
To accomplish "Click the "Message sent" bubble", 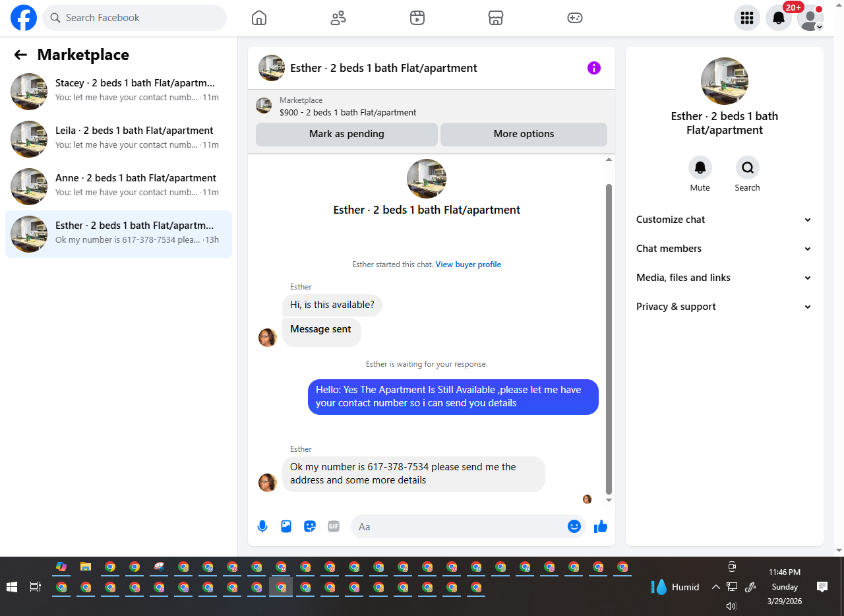I will 321,332.
